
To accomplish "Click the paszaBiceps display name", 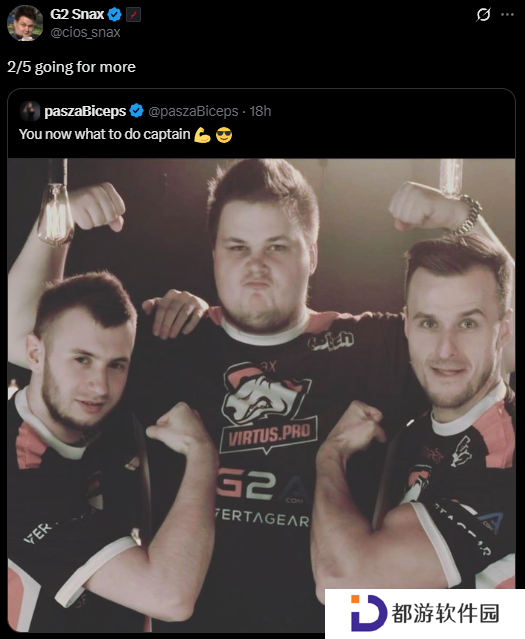I will click(85, 111).
